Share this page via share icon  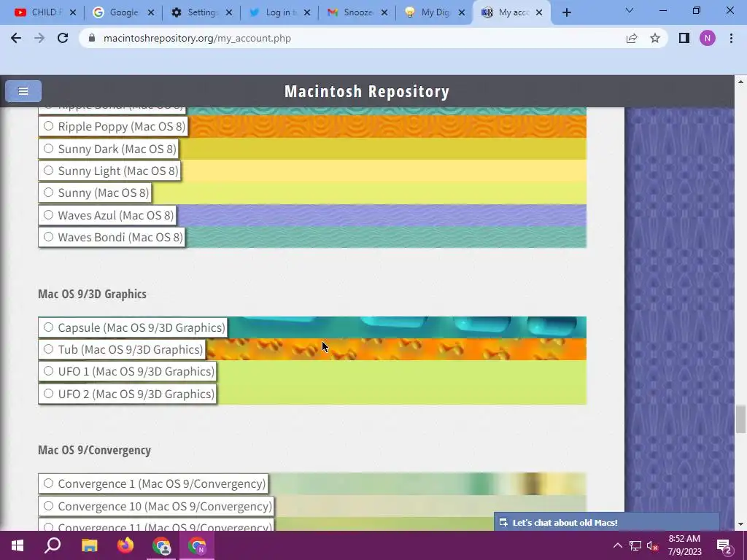(632, 38)
